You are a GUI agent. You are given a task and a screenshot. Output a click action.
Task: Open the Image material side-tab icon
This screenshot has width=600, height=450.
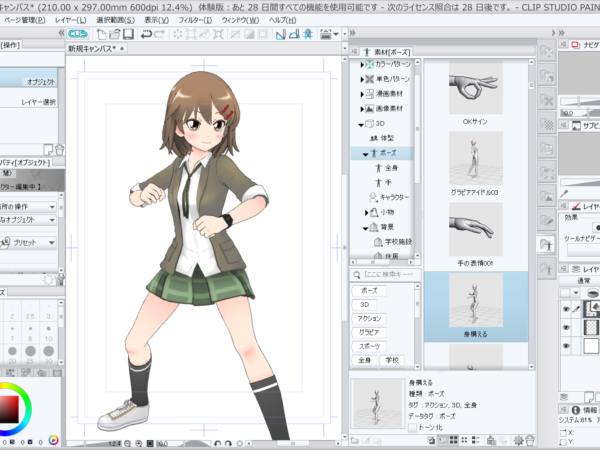547,196
